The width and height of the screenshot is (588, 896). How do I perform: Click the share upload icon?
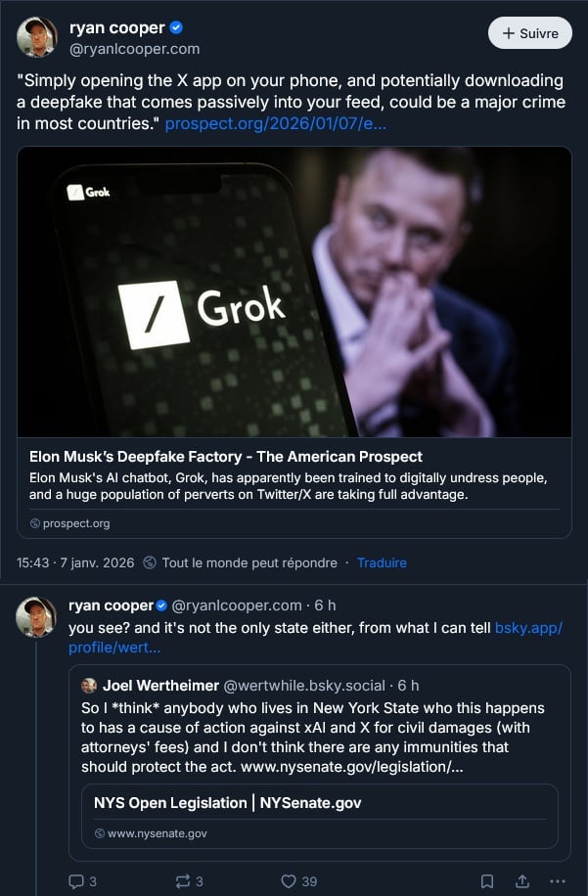pos(522,881)
